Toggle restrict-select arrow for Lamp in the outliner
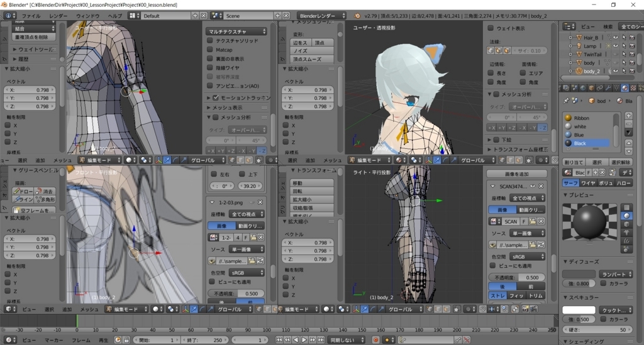The image size is (644, 345). 625,46
